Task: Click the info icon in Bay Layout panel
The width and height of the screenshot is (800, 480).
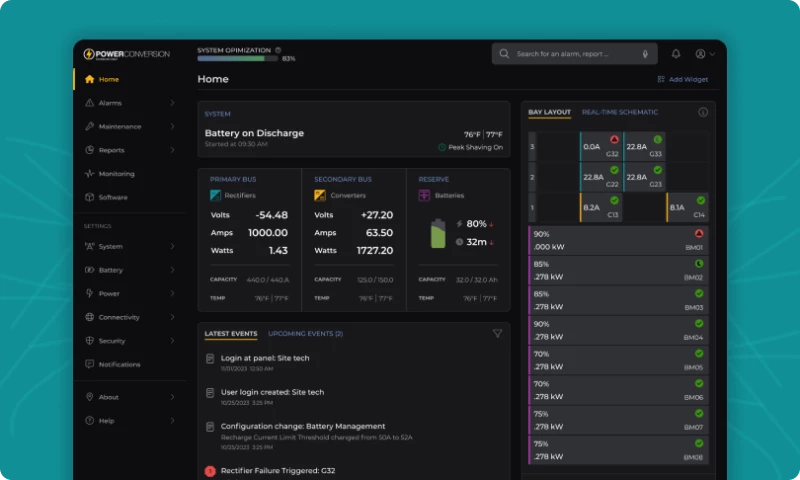Action: click(703, 112)
